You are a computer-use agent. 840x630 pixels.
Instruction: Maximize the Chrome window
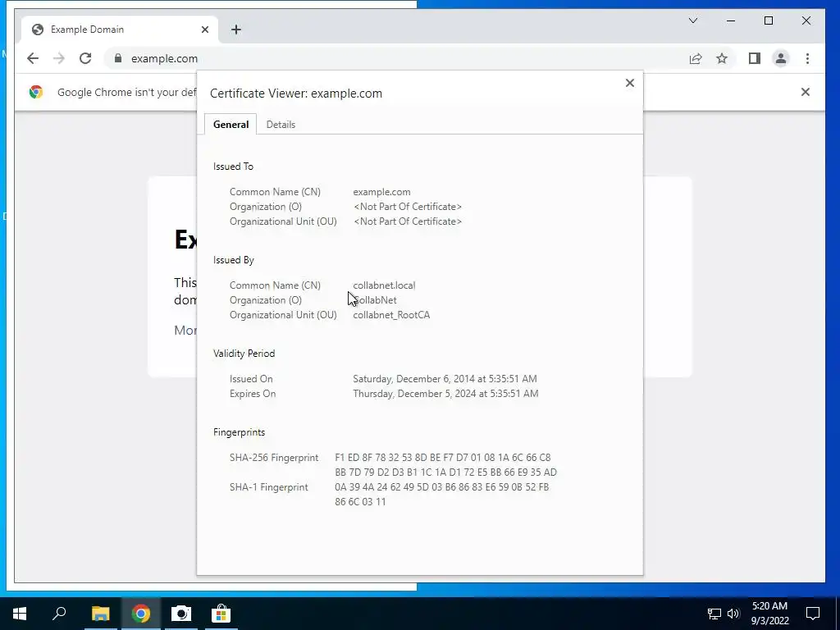[769, 21]
